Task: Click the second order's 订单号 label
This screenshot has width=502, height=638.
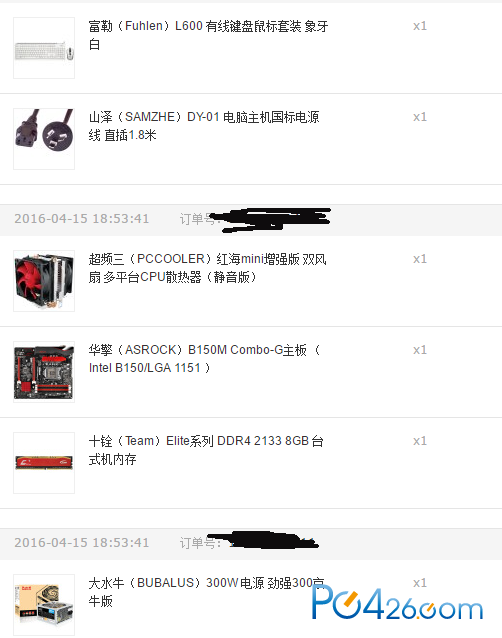Action: (200, 543)
